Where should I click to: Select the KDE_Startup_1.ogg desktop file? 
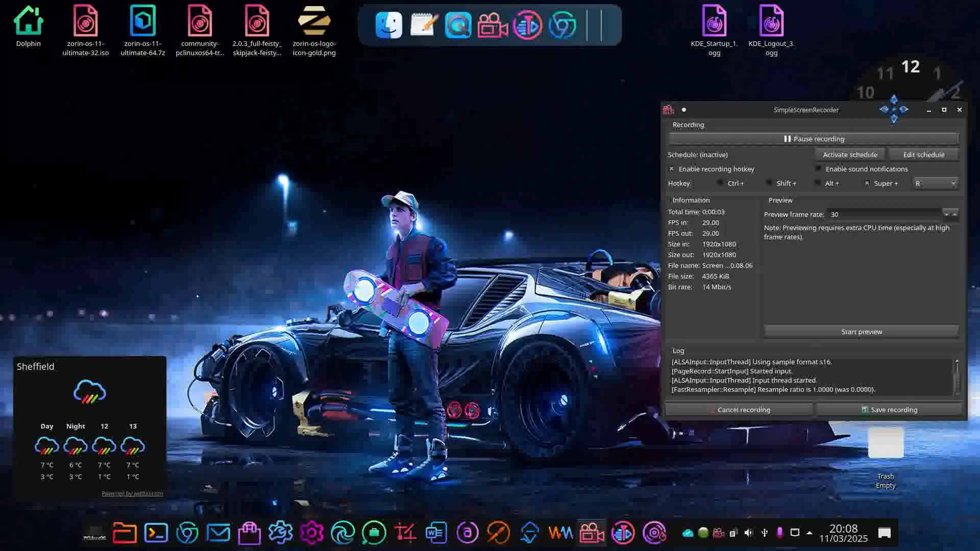tap(714, 30)
